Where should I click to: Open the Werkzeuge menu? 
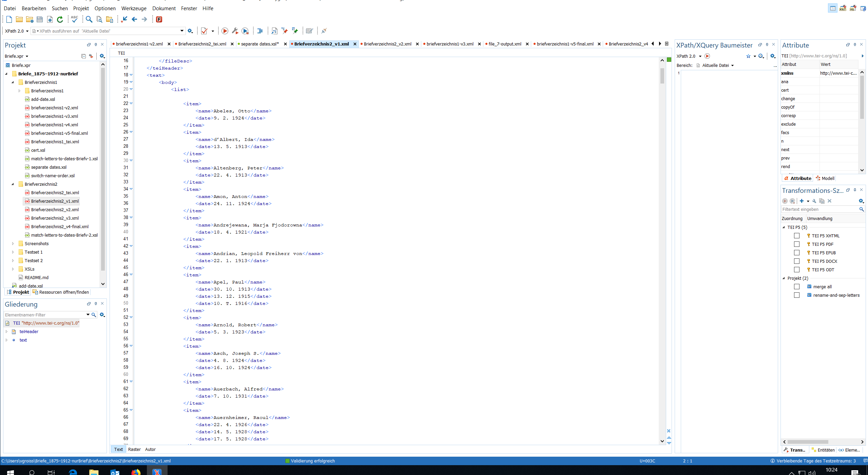(134, 8)
